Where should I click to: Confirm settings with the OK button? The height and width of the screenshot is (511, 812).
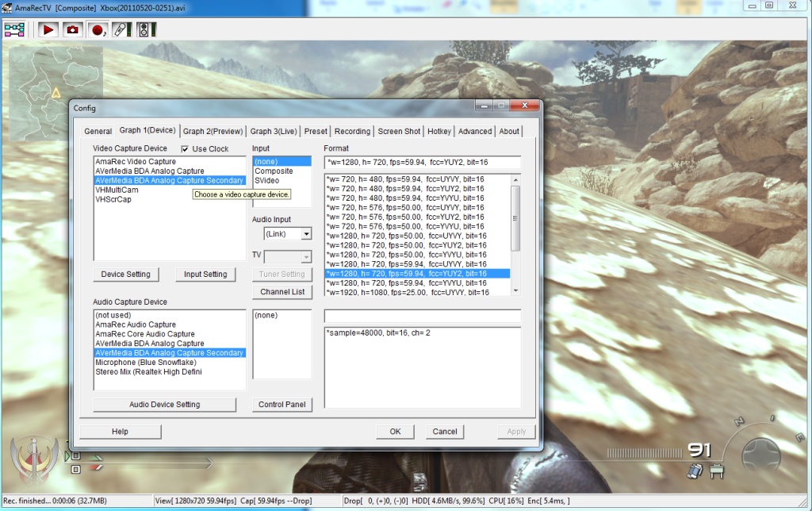click(395, 431)
